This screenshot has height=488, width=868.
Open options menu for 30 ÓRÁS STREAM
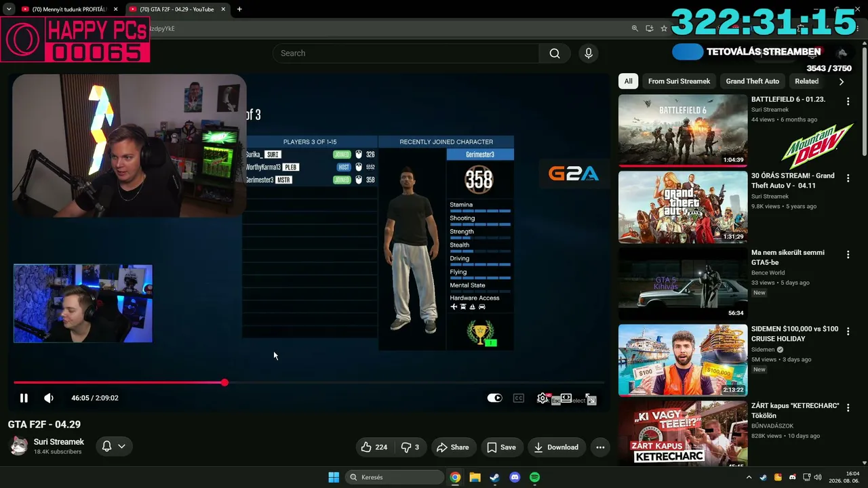(848, 178)
